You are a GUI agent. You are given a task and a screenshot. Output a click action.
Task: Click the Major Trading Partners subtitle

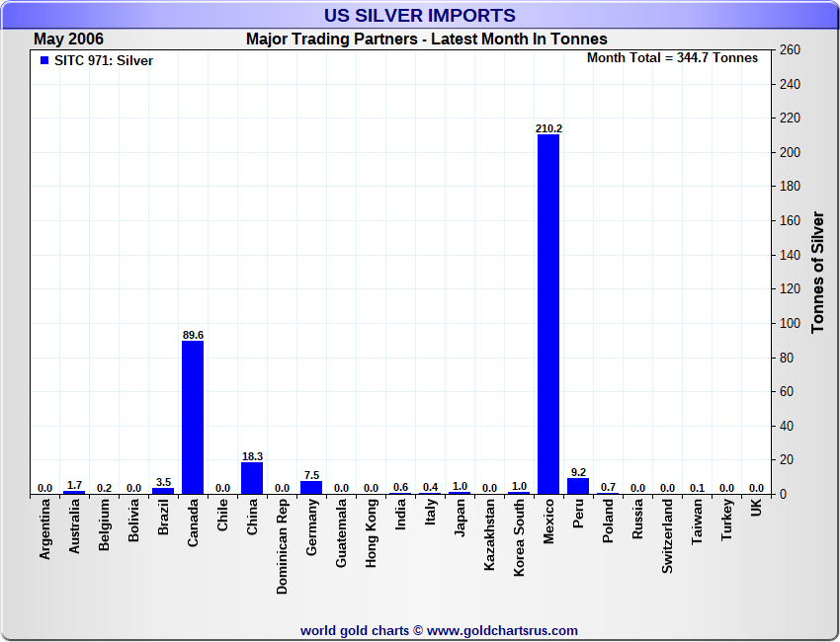(426, 40)
